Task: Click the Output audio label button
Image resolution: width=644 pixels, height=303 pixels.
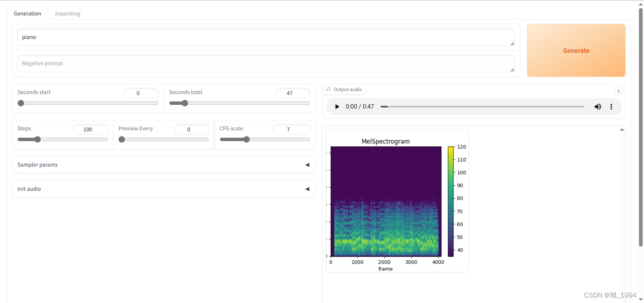Action: [347, 89]
